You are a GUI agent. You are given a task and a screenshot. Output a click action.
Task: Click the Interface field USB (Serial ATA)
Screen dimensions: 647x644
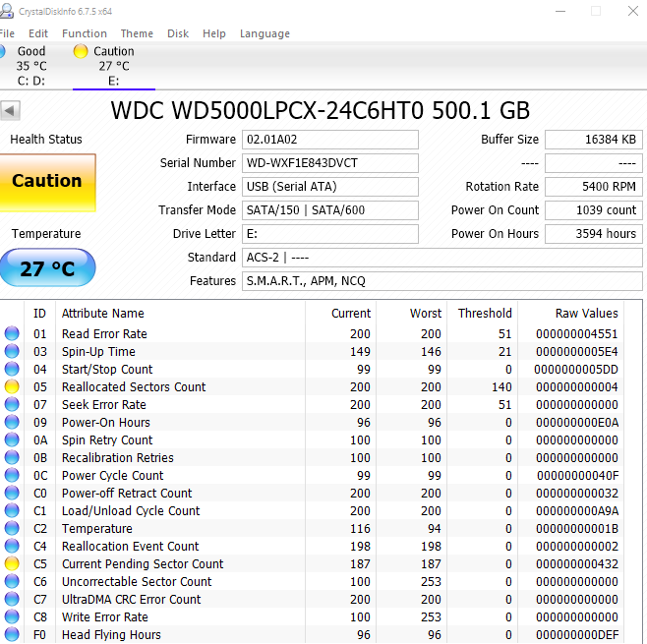point(330,187)
